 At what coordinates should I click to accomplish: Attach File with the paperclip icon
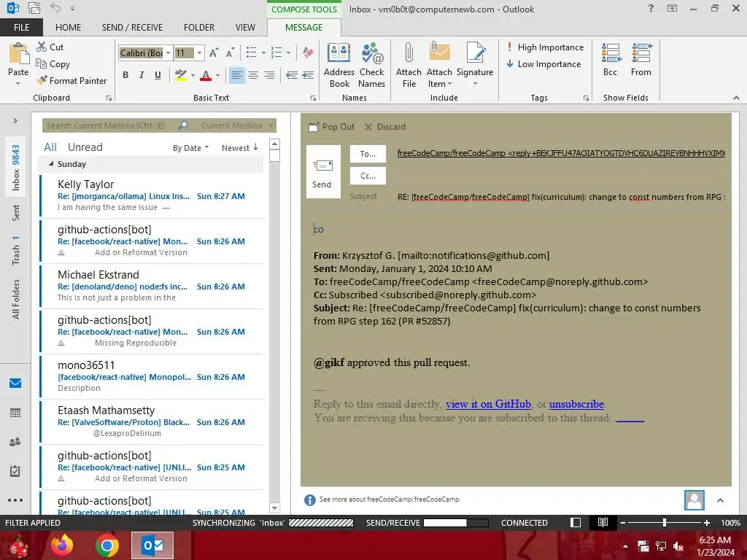click(x=409, y=65)
